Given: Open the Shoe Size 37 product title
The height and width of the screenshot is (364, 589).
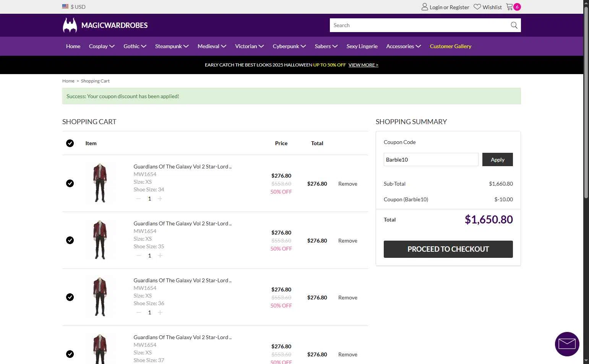Looking at the screenshot, I should 183,337.
